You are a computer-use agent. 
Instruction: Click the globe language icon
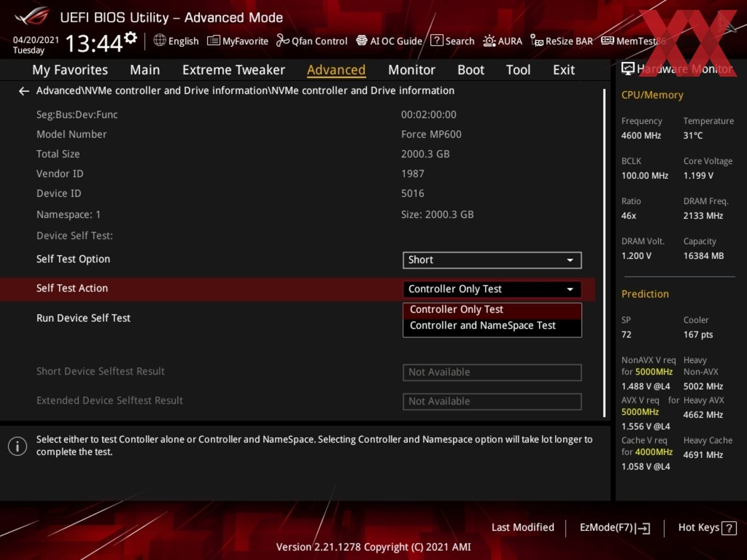[x=159, y=40]
